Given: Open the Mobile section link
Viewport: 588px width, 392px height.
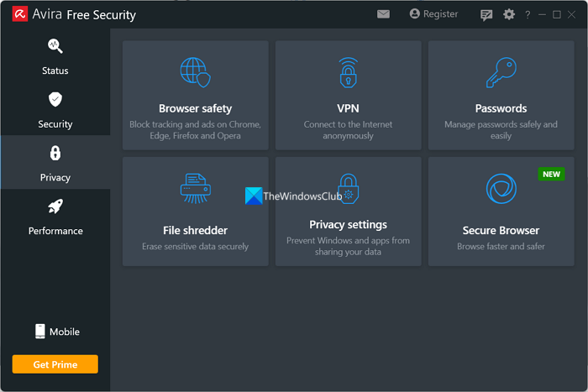Looking at the screenshot, I should pos(57,332).
